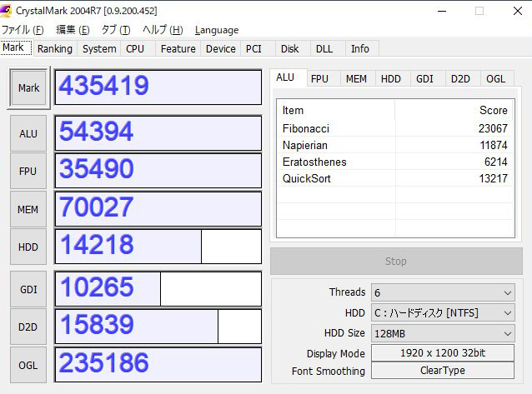Click the Display Mode 1920 x 1200 field
Image resolution: width=532 pixels, height=394 pixels.
[x=443, y=353]
